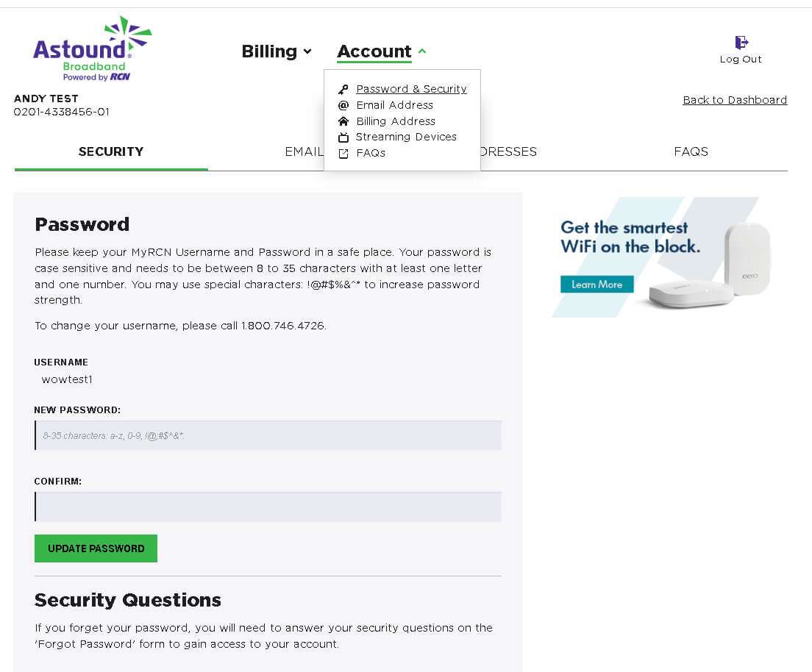The image size is (812, 672).
Task: Choose Billing Address in the Account dropdown
Action: [x=396, y=121]
